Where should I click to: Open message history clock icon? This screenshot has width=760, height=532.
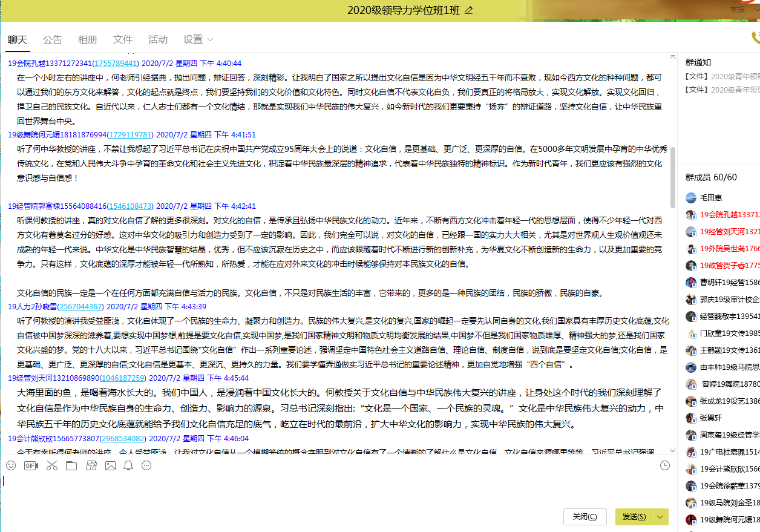(665, 465)
